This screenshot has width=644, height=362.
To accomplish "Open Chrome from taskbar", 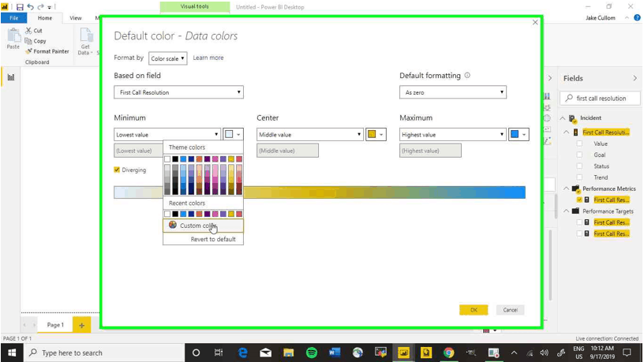I will click(x=448, y=353).
